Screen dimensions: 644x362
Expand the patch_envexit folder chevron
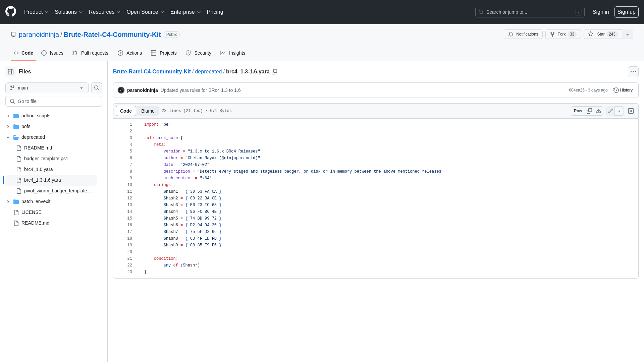pyautogui.click(x=8, y=202)
